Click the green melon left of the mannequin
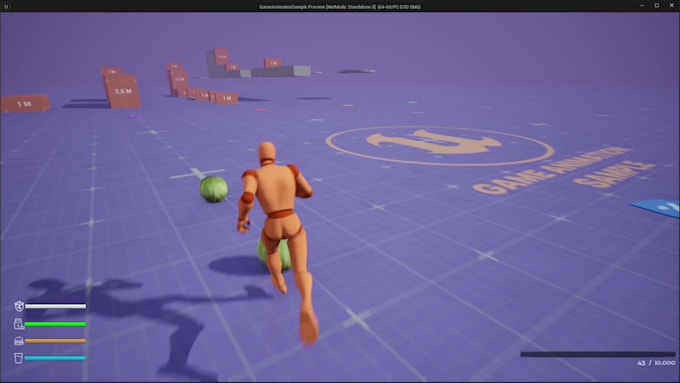The image size is (680, 383). click(213, 189)
